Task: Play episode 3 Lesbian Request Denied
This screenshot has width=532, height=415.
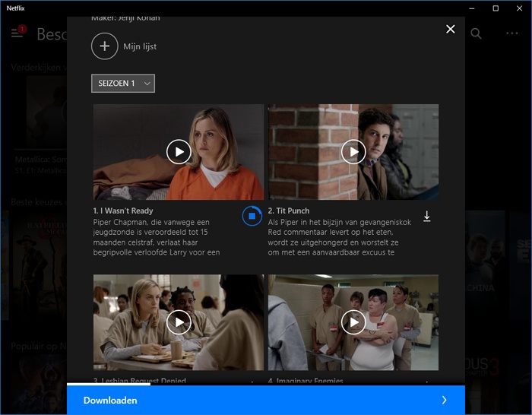Action: coord(179,322)
